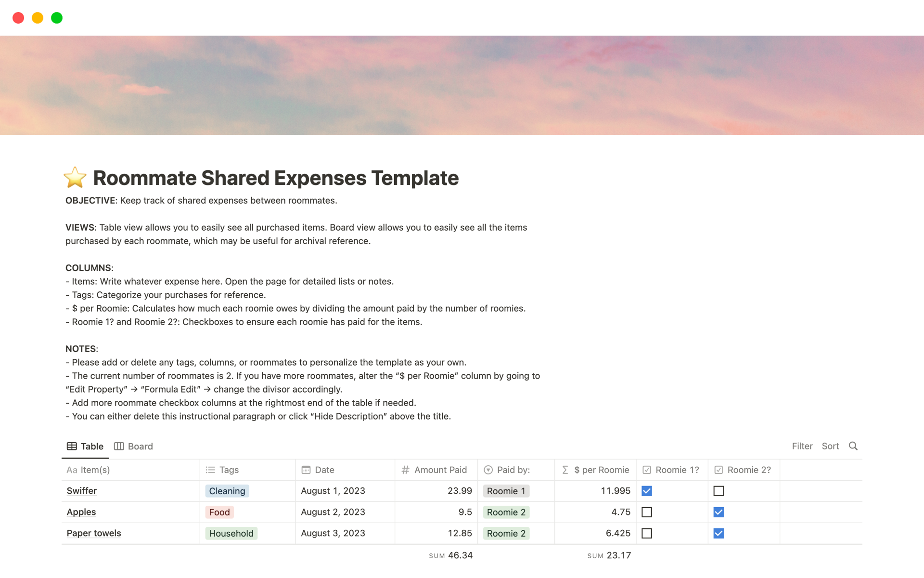
Task: Click the Tags column icon
Action: 210,470
